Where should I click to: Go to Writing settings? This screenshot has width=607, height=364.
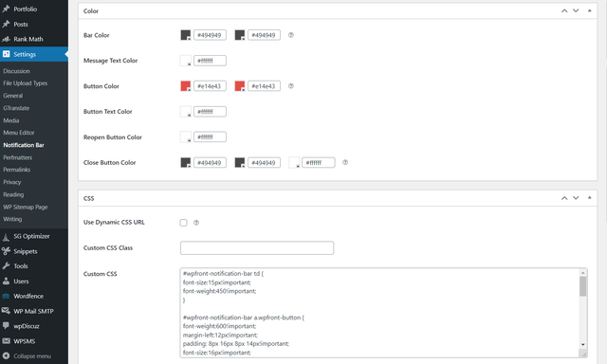(12, 219)
